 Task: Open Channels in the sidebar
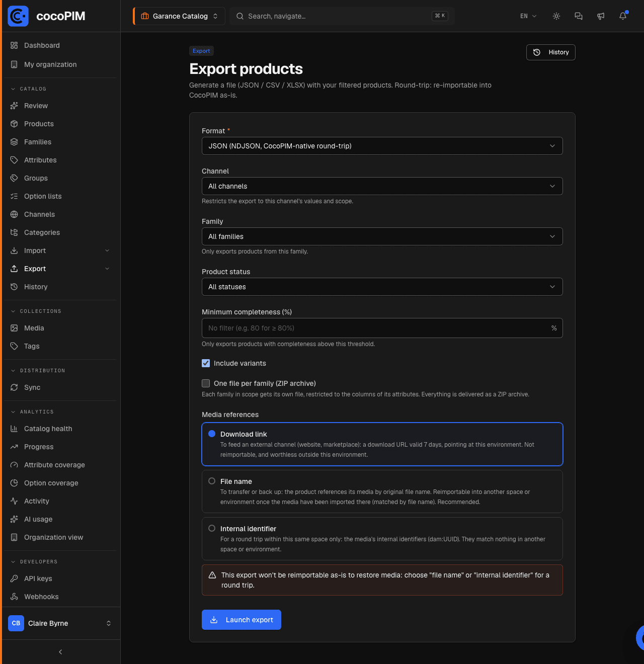pyautogui.click(x=60, y=214)
